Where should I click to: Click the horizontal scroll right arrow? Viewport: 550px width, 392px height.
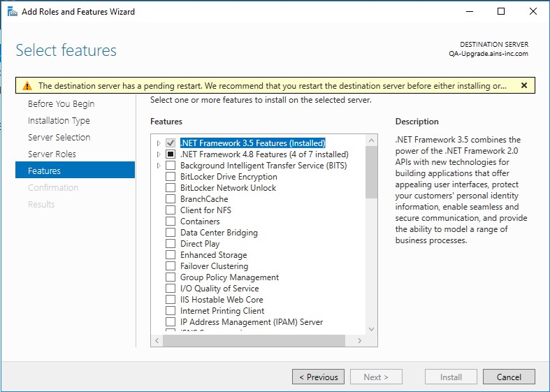pos(359,340)
